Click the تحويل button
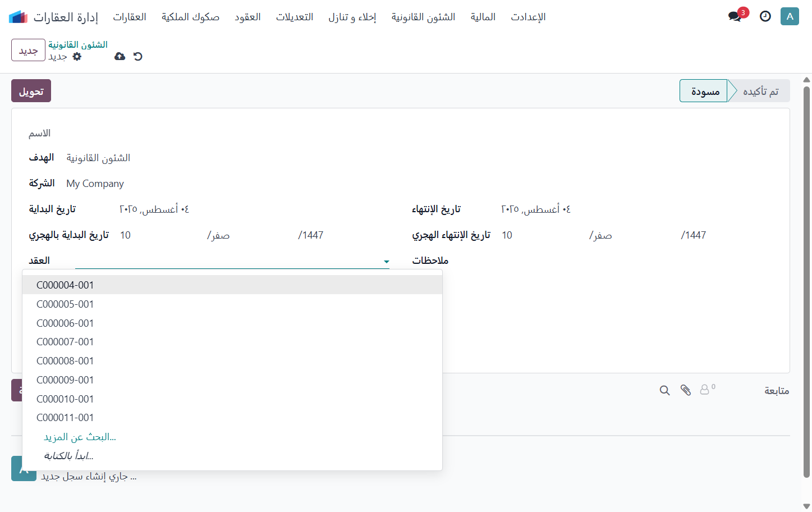 click(31, 91)
